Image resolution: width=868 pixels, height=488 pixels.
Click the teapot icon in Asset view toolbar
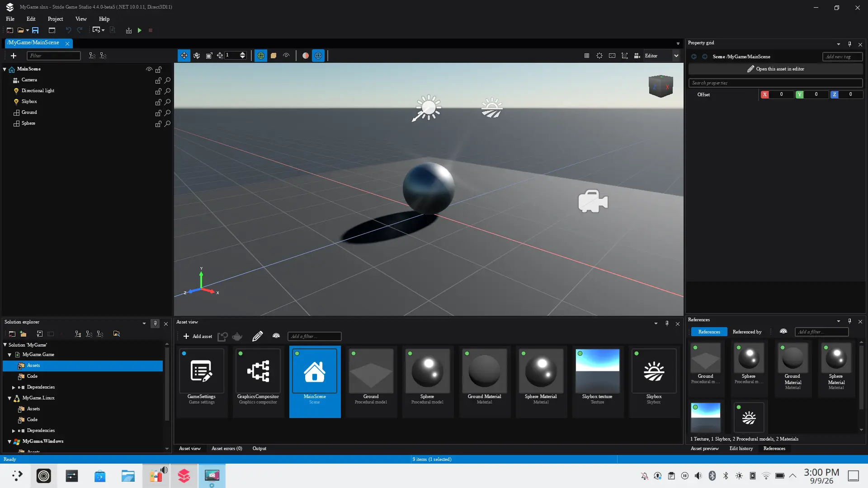tap(237, 336)
